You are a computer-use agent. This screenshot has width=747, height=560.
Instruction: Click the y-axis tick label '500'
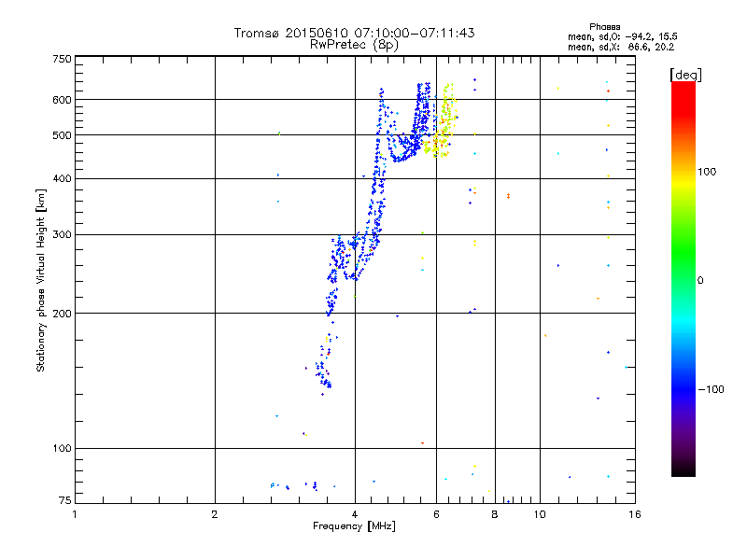(x=62, y=135)
